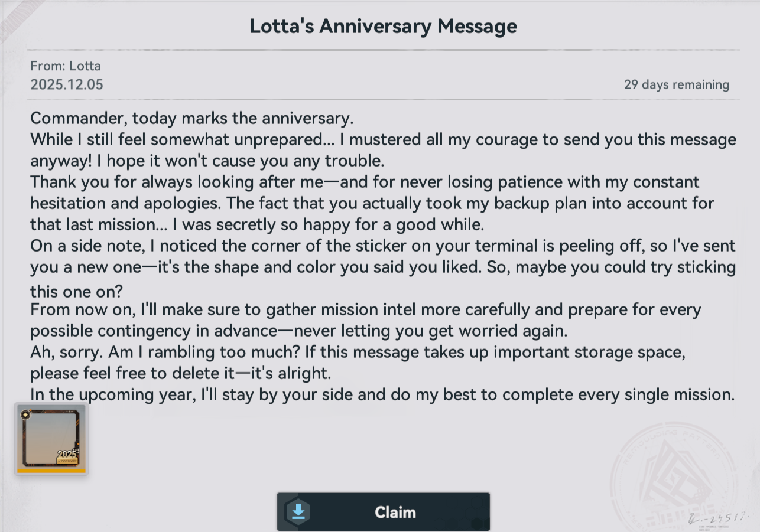Click the "29 days remaining" expiry label
The width and height of the screenshot is (760, 532).
tap(676, 84)
